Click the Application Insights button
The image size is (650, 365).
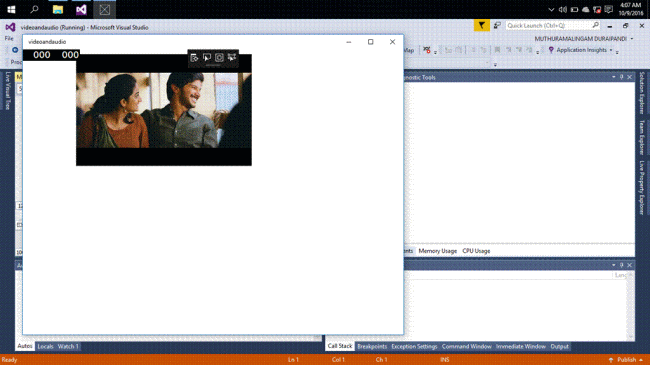581,50
